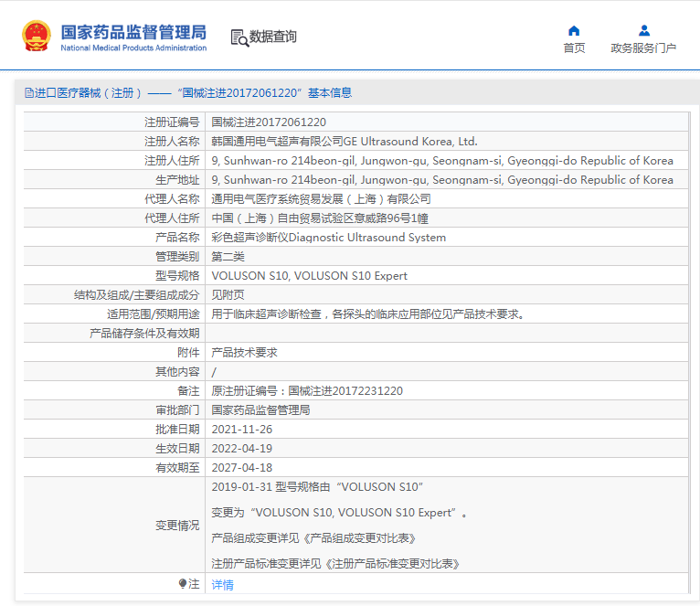The image size is (700, 606).
Task: Select the 注册证编号 value 国械注进20172061220
Action: (x=269, y=122)
